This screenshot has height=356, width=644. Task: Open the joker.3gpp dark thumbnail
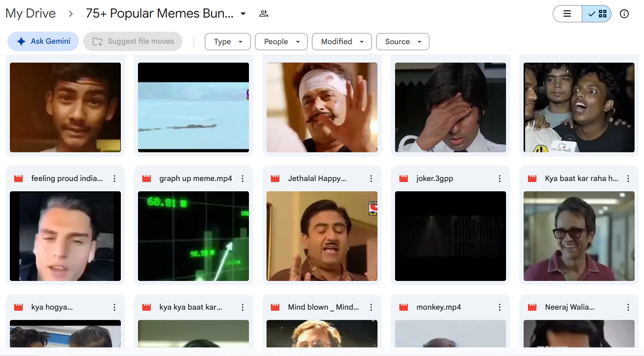450,236
